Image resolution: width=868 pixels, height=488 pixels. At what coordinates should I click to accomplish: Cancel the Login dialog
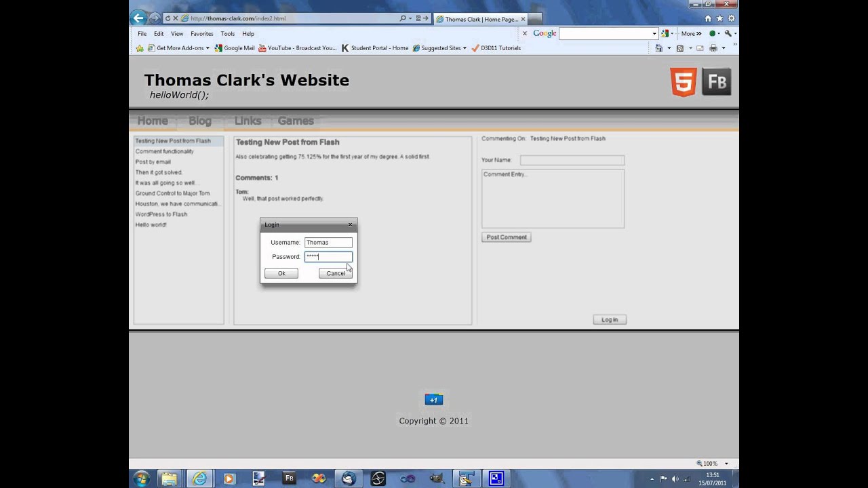[336, 273]
